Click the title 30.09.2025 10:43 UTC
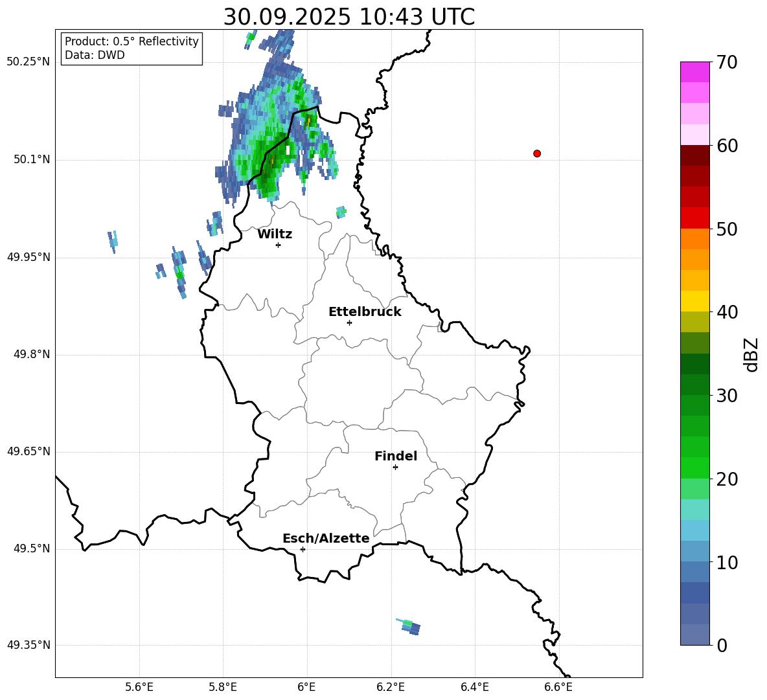This screenshot has width=767, height=700. coord(349,17)
